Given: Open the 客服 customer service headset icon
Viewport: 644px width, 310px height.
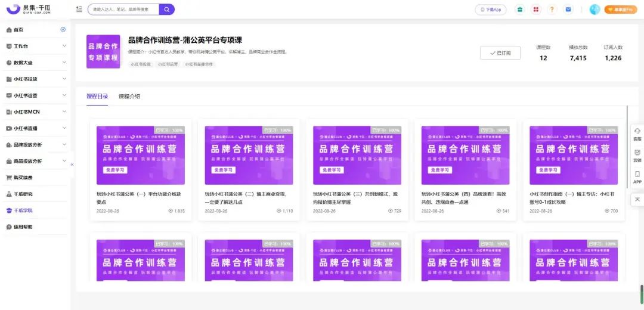Looking at the screenshot, I should (x=637, y=134).
